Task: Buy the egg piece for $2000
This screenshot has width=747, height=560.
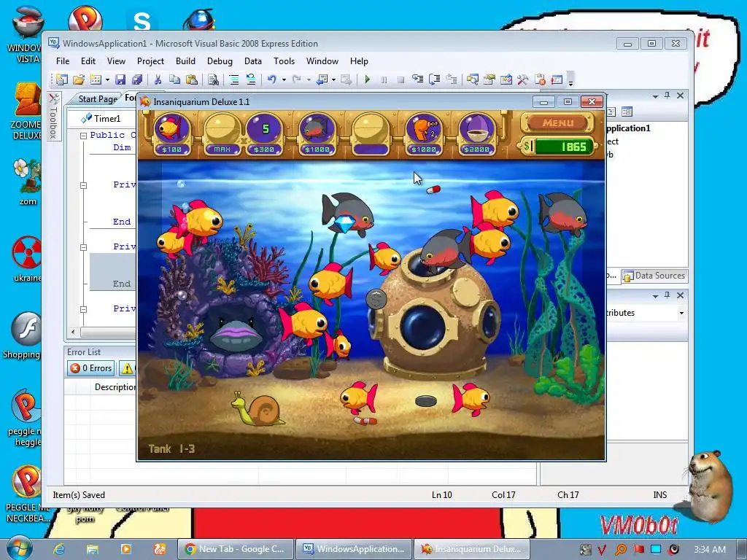Action: point(476,133)
